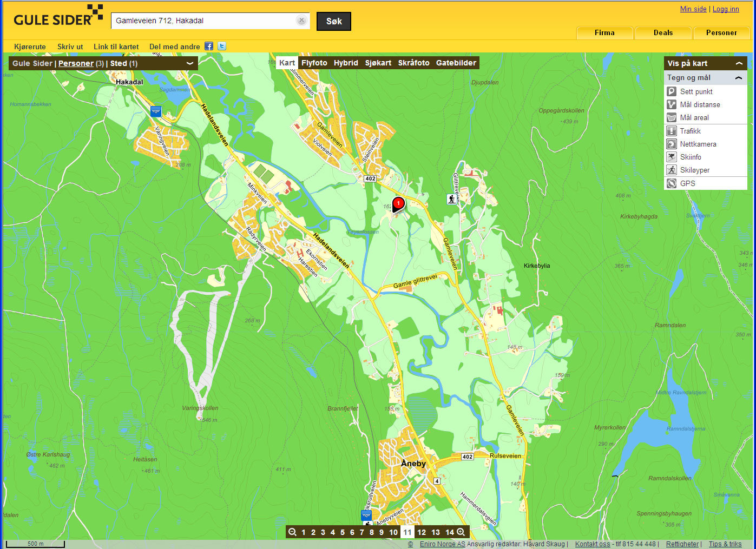This screenshot has width=756, height=549.
Task: Toggle the Trafikk map layer
Action: [x=672, y=131]
